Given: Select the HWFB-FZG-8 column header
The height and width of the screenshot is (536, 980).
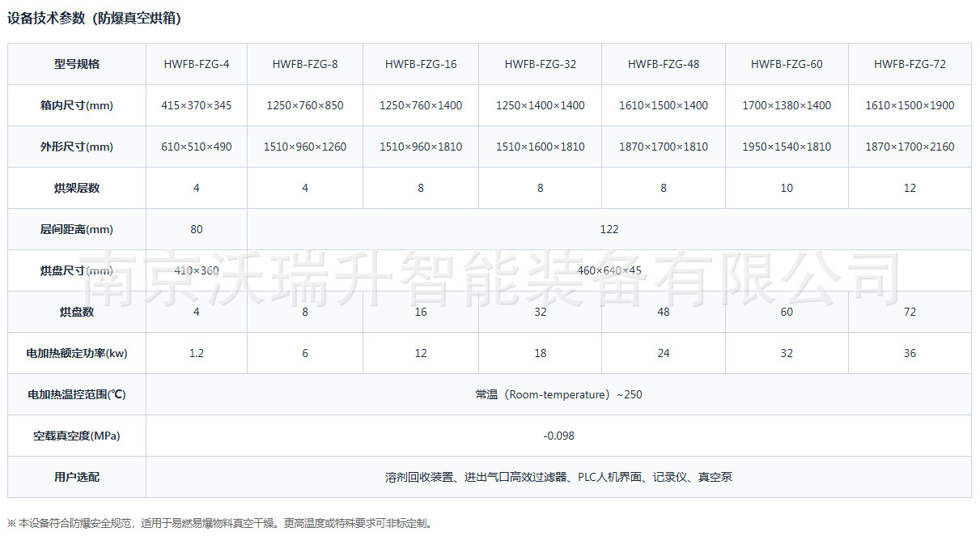Looking at the screenshot, I should coord(305,64).
